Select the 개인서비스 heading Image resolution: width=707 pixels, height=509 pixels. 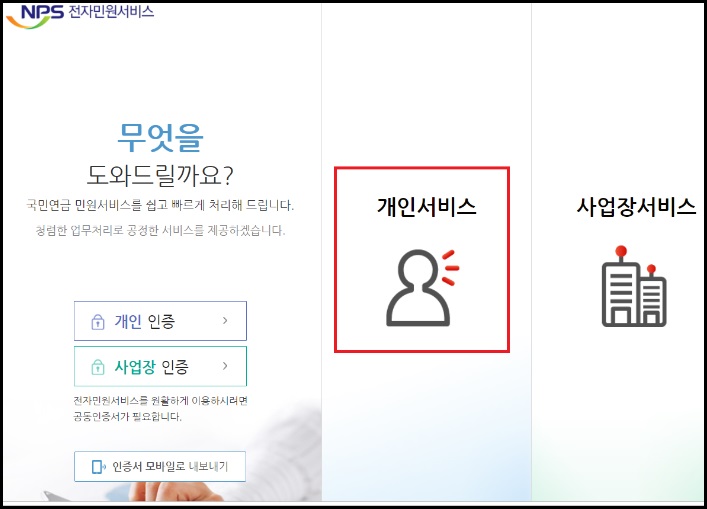point(426,207)
